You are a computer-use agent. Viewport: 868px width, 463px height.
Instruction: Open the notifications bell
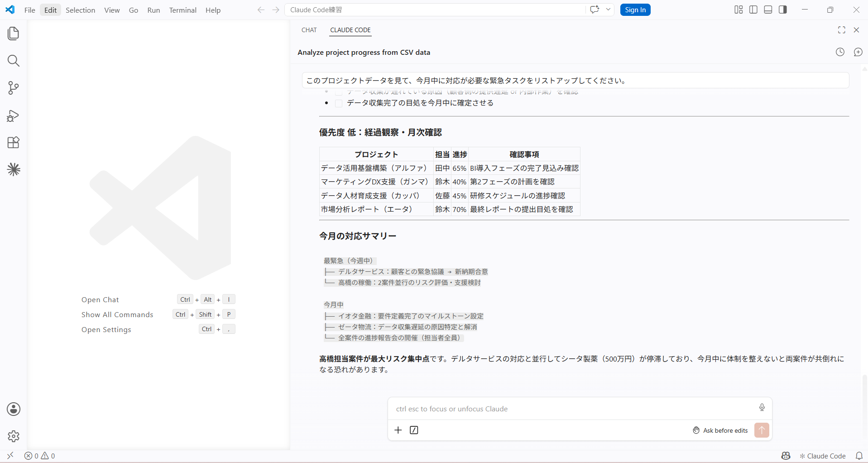859,456
